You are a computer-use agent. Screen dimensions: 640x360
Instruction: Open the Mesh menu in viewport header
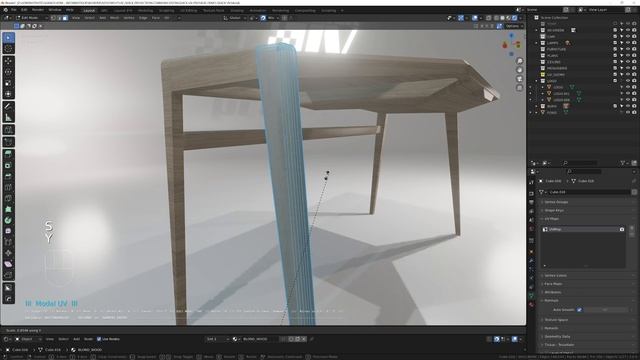pos(115,18)
